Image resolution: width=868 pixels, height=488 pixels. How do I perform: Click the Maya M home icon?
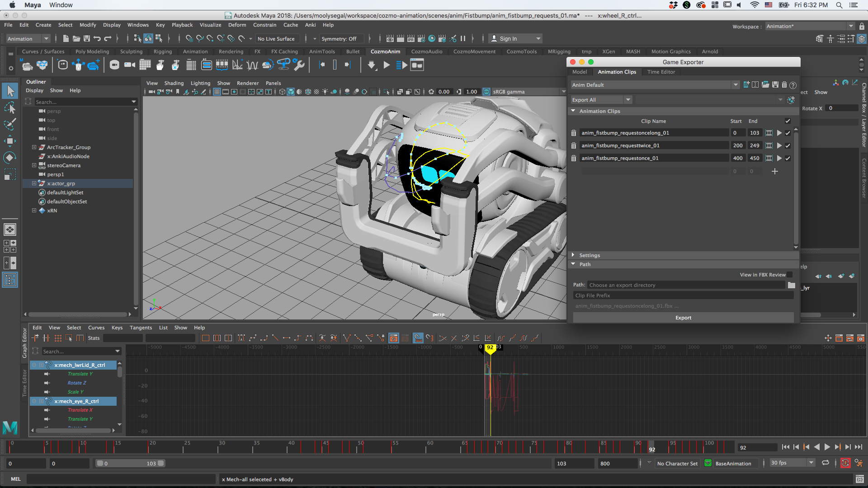pos(10,427)
